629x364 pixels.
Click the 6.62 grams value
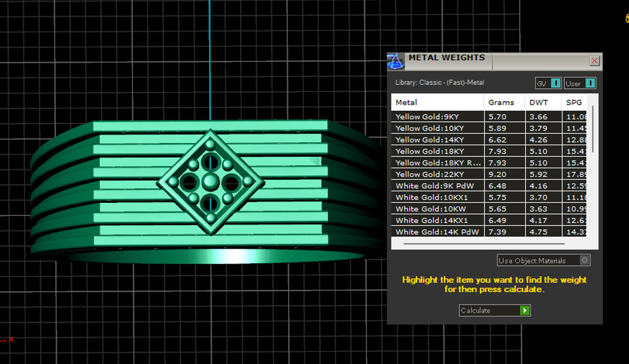pyautogui.click(x=497, y=140)
